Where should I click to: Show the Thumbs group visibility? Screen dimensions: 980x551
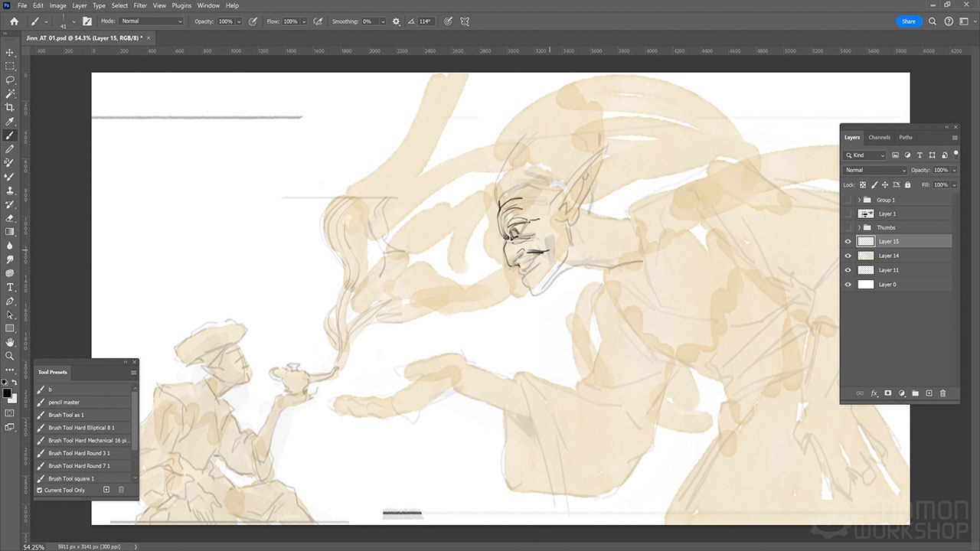(848, 227)
